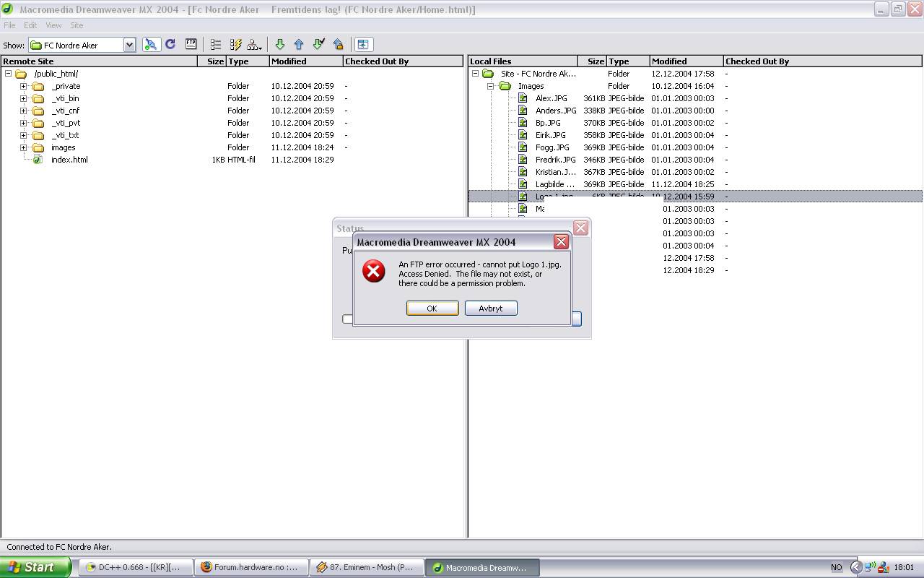Click the Check In padlock icon
This screenshot has height=578, width=924.
tap(338, 45)
